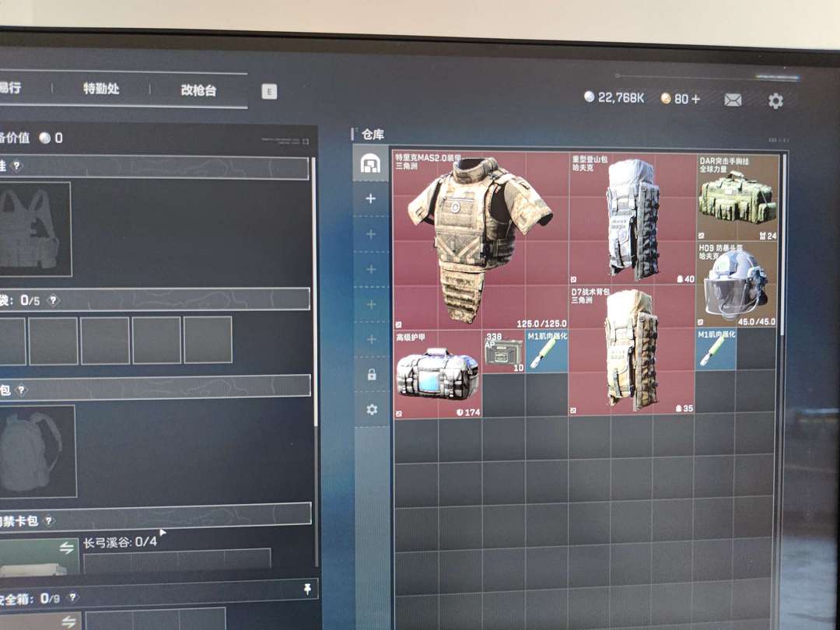Switch to 改枪台 tab
Image resolution: width=840 pixels, height=630 pixels.
[198, 90]
